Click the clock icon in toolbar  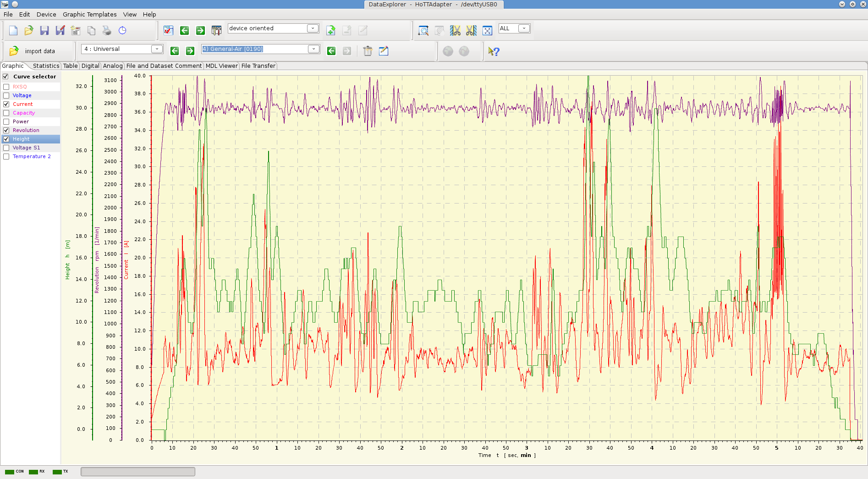click(x=122, y=31)
